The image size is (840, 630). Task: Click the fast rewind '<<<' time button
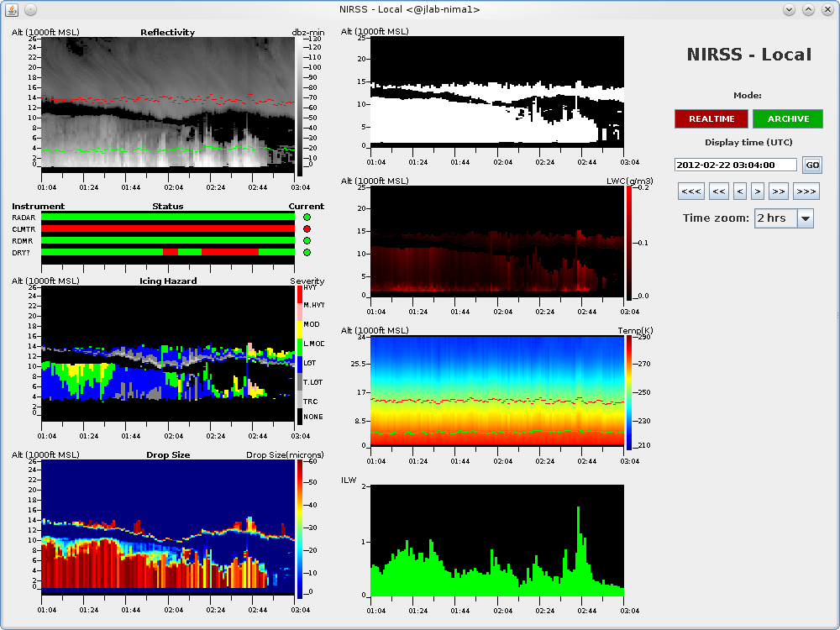pyautogui.click(x=691, y=192)
